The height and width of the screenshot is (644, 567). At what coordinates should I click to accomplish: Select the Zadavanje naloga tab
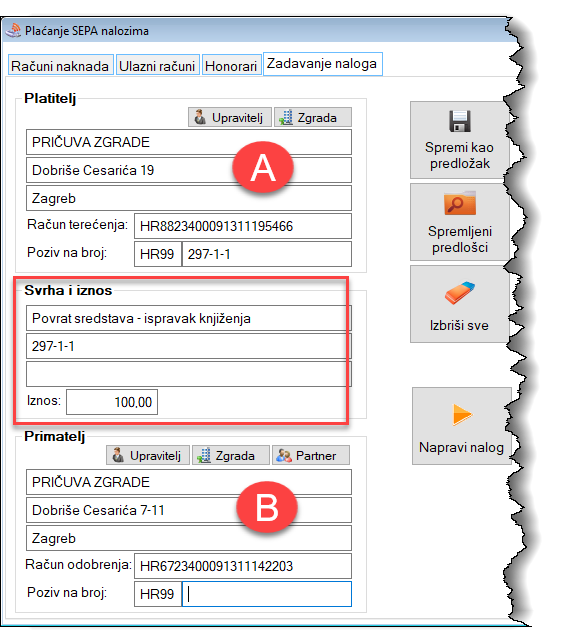pyautogui.click(x=323, y=64)
